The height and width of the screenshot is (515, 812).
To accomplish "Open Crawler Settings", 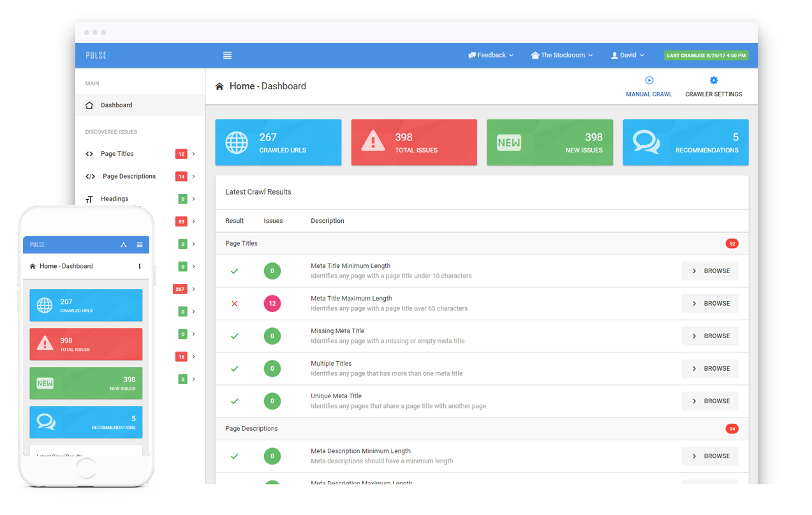I will pos(713,87).
